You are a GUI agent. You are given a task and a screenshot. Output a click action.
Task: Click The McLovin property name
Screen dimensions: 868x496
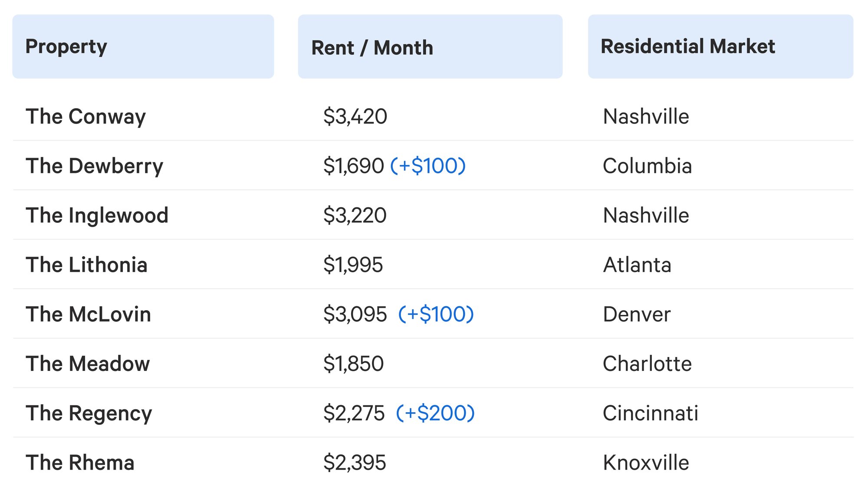point(89,314)
